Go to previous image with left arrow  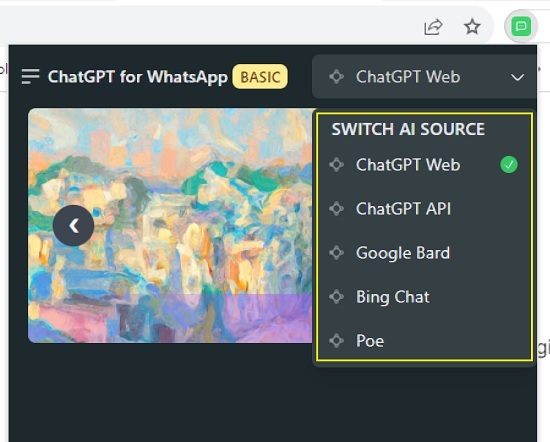73,225
